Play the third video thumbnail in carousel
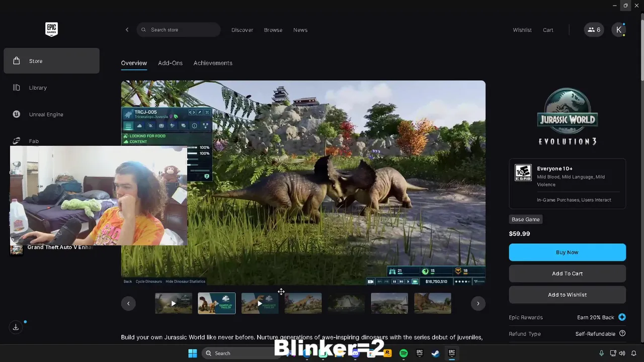 pyautogui.click(x=260, y=303)
